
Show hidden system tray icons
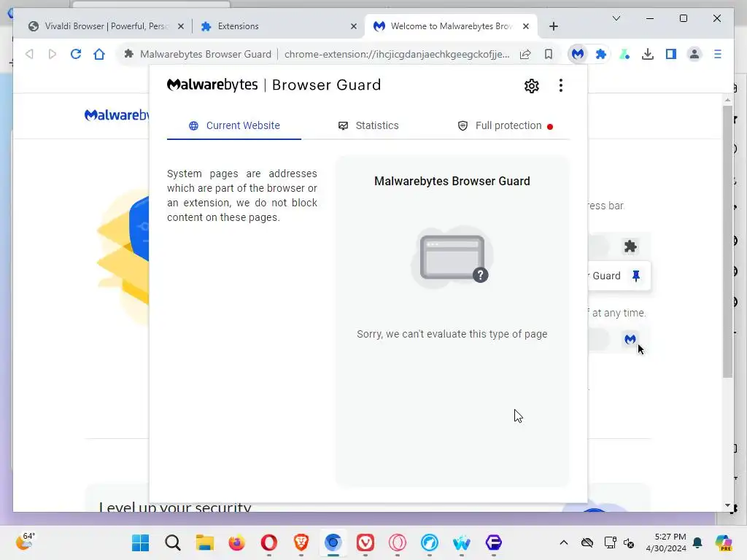point(564,542)
